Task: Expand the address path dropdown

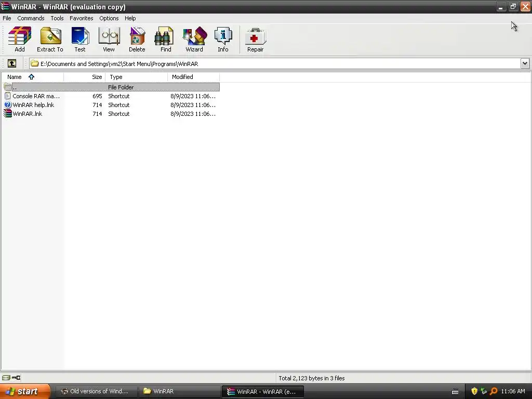Action: point(525,63)
